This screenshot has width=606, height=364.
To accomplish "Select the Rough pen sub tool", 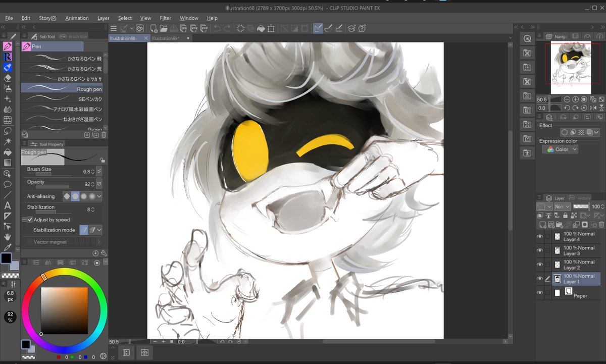I will (63, 88).
